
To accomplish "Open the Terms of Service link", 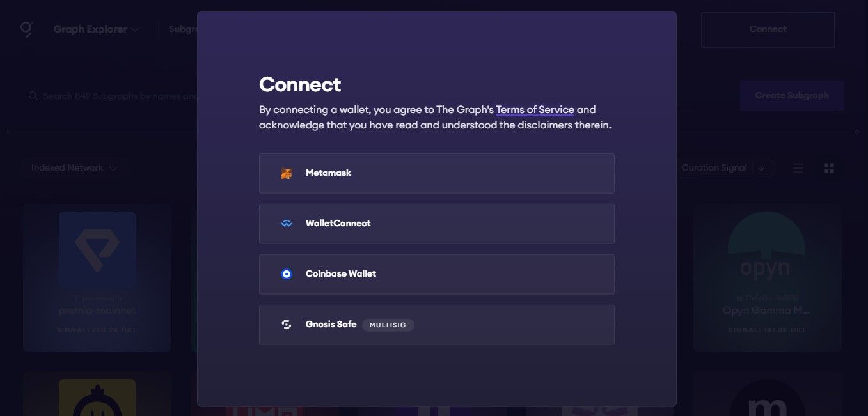I will (x=535, y=109).
